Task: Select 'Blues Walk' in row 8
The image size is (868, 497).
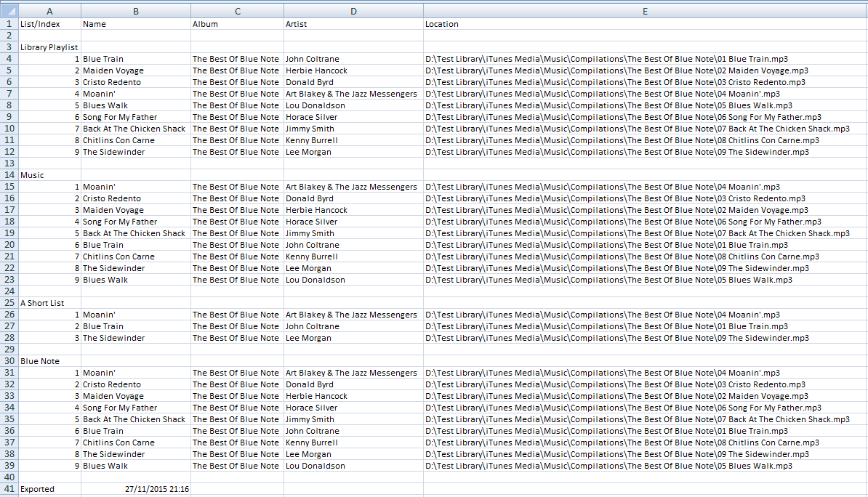Action: (x=136, y=105)
